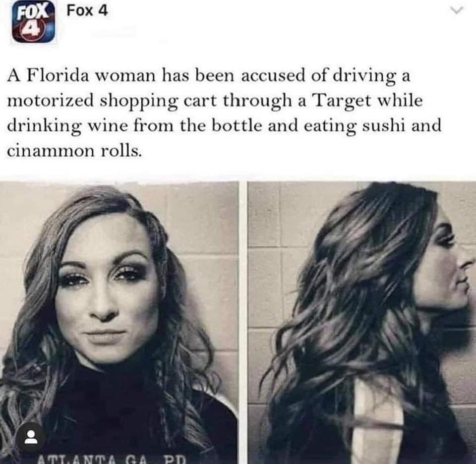Screen dimensions: 476x464
Task: Click the Fox 4 page name
Action: pos(87,11)
